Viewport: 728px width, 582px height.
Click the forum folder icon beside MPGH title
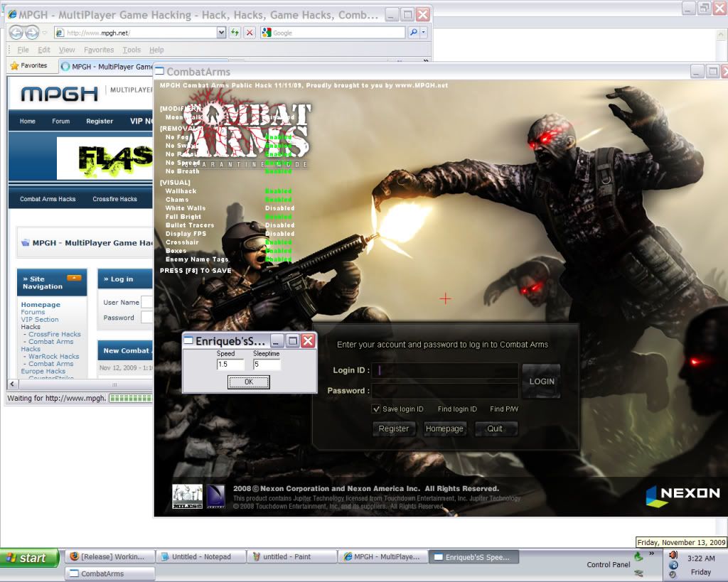click(x=26, y=243)
